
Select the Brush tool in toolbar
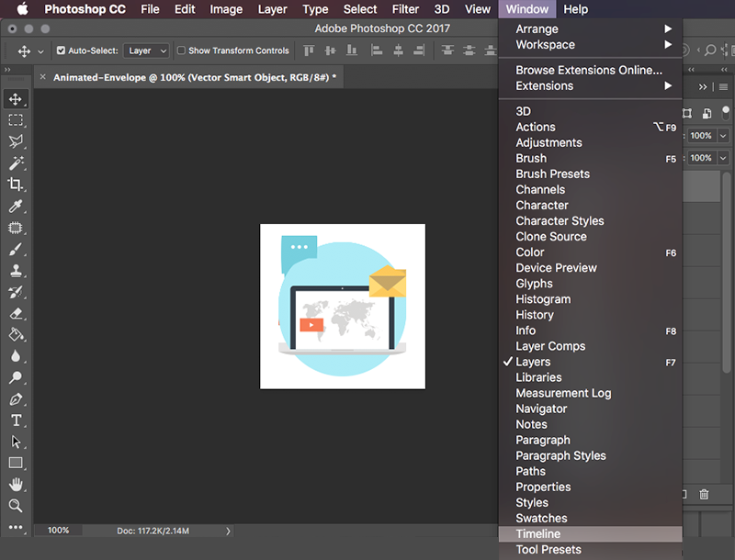pos(16,249)
